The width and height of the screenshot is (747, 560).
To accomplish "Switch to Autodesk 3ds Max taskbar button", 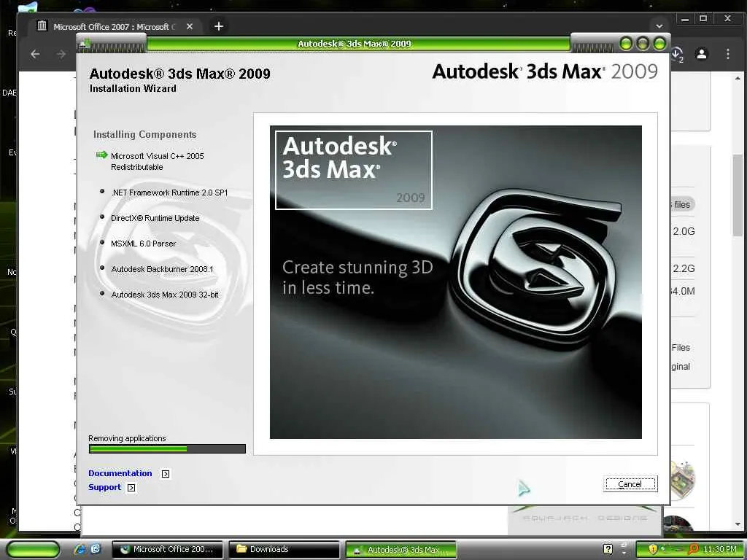I will tap(400, 550).
